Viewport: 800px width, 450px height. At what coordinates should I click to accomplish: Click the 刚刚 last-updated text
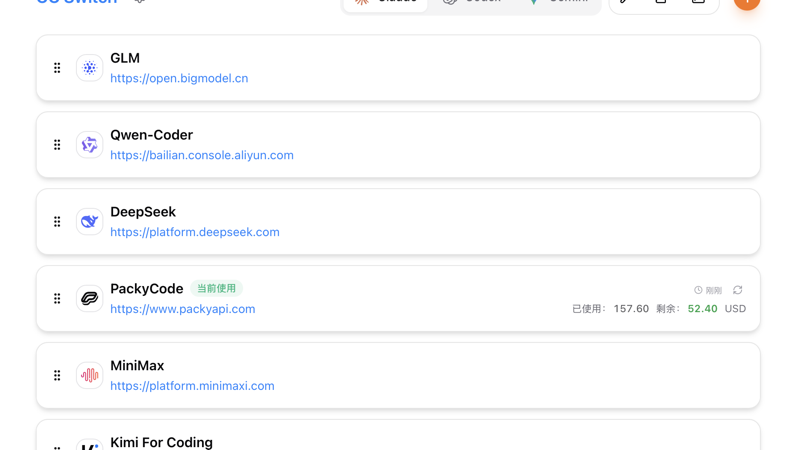tap(714, 290)
